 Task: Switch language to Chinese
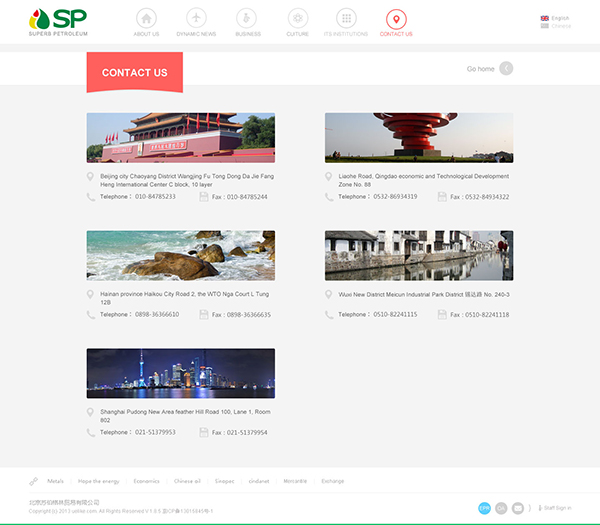click(x=559, y=26)
